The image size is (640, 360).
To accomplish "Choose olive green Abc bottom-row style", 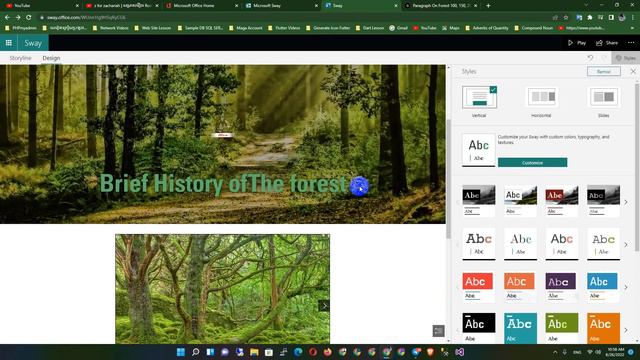I will (562, 328).
